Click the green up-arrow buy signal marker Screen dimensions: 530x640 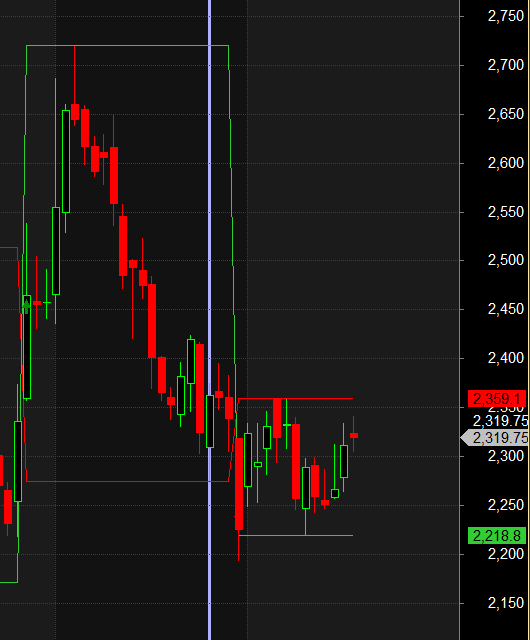pyautogui.click(x=26, y=306)
